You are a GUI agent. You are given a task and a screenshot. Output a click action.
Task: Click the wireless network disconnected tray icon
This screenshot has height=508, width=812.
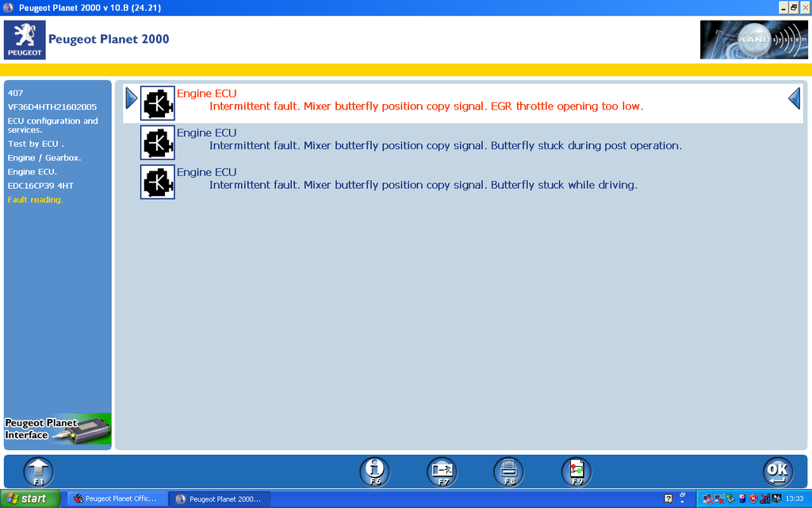[x=719, y=498]
